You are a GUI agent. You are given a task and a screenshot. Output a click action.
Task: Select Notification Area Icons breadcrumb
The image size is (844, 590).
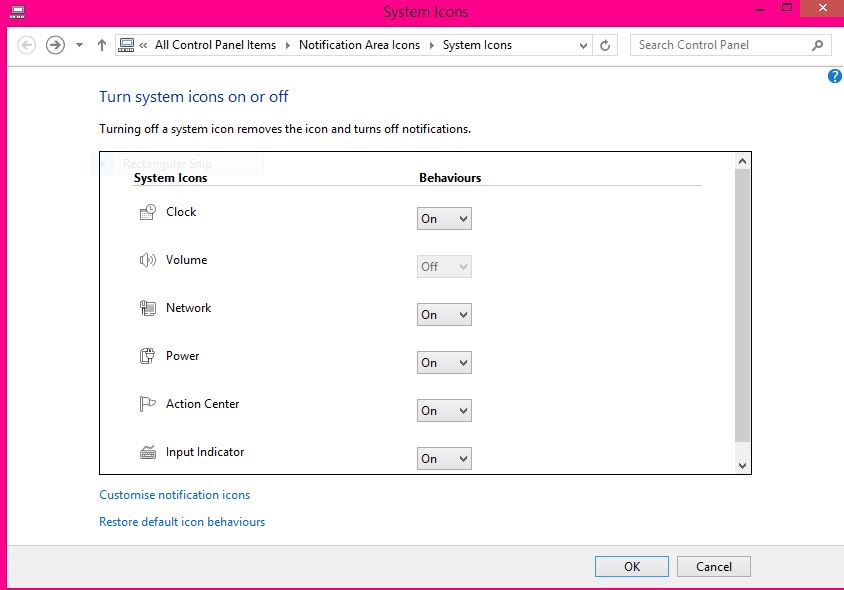click(359, 45)
